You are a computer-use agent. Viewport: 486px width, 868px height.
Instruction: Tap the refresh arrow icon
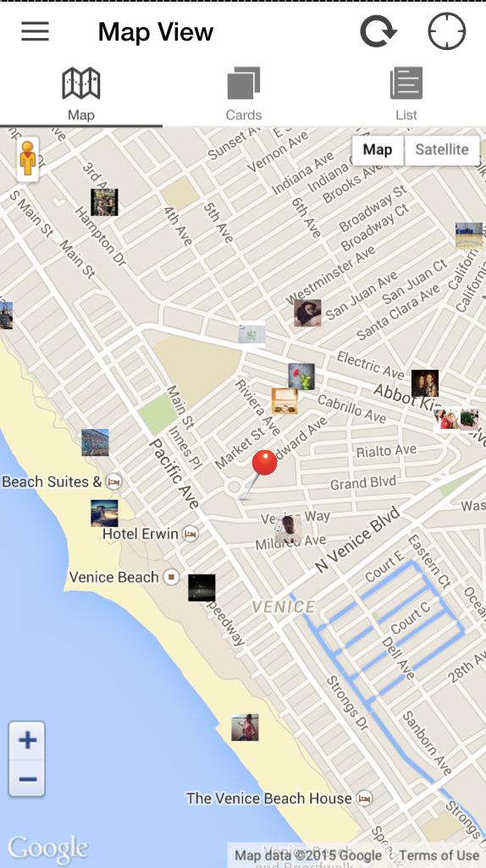(x=378, y=31)
